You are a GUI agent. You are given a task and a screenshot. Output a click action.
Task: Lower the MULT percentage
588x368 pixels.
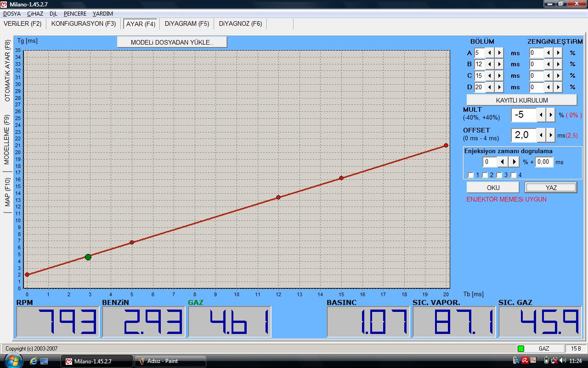[x=542, y=115]
